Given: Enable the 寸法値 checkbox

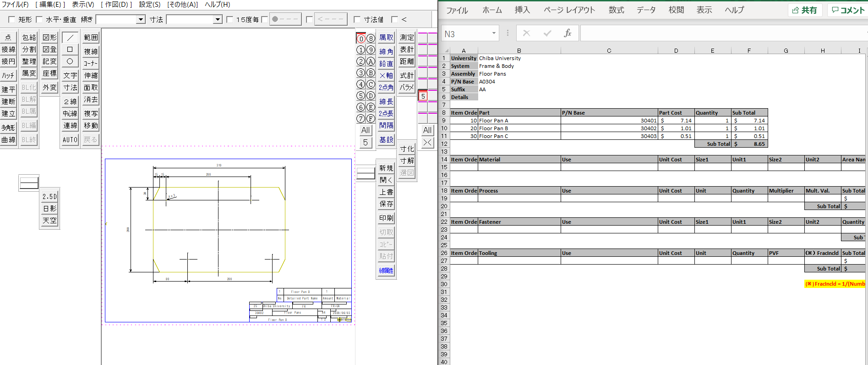Looking at the screenshot, I should 357,19.
